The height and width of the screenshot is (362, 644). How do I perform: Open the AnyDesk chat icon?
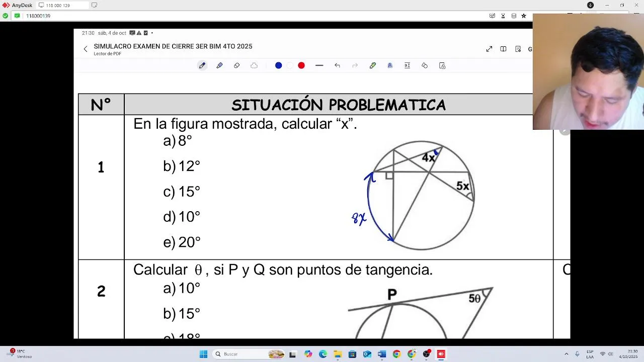click(492, 16)
